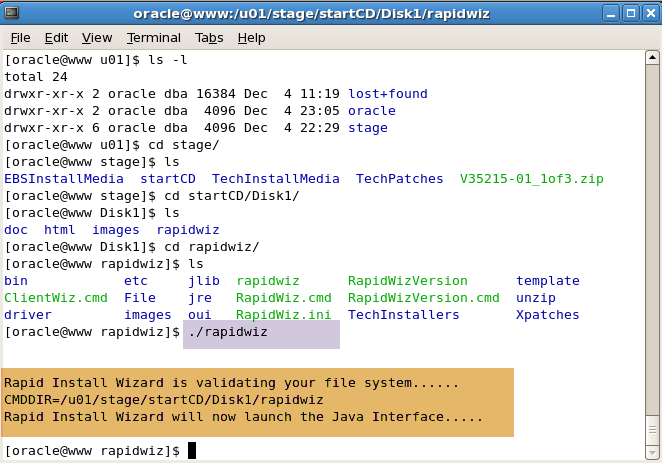The height and width of the screenshot is (463, 662).
Task: Open the window menu icon in title bar
Action: [x=12, y=13]
